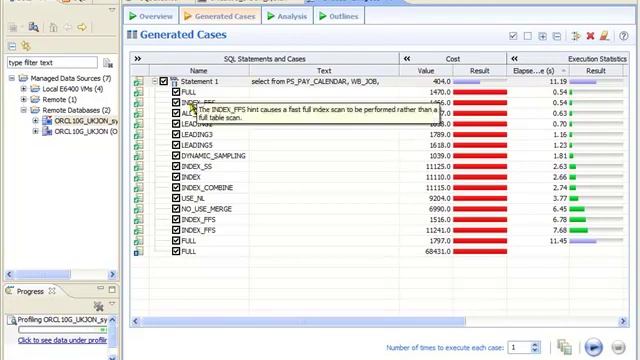Uncheck the LEADING5 case checkbox
This screenshot has width=640, height=360.
[176, 145]
